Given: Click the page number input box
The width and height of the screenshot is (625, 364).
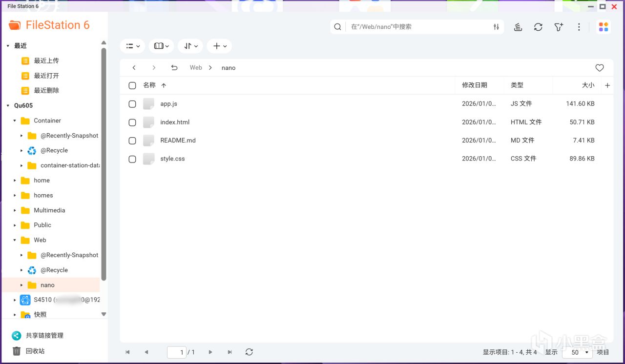Looking at the screenshot, I should [x=176, y=352].
